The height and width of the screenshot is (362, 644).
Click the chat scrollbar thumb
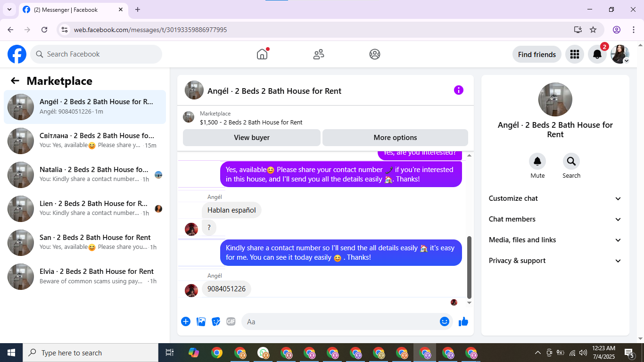[469, 267]
